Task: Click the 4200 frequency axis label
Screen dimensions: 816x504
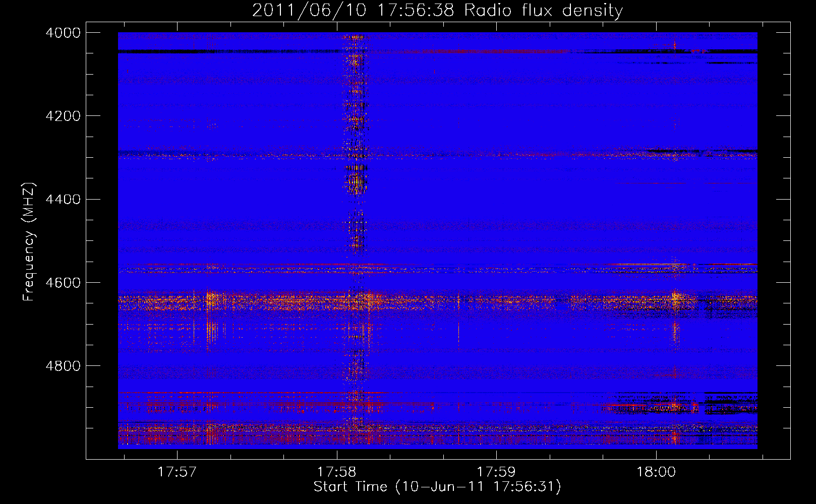Action: click(63, 116)
